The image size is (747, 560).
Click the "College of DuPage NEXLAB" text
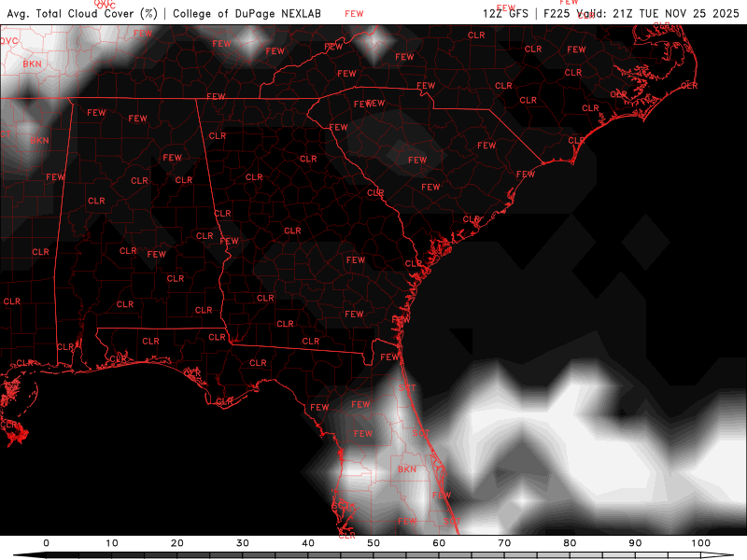pos(247,13)
